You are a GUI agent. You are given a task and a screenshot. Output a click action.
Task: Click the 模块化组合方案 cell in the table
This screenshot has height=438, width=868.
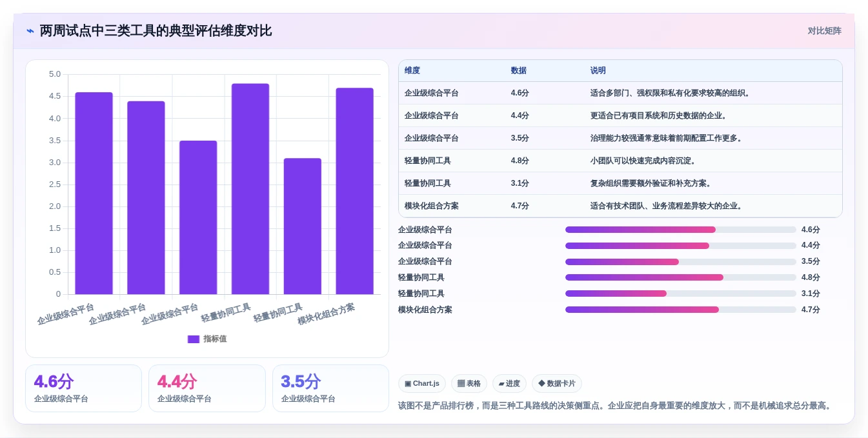point(432,206)
